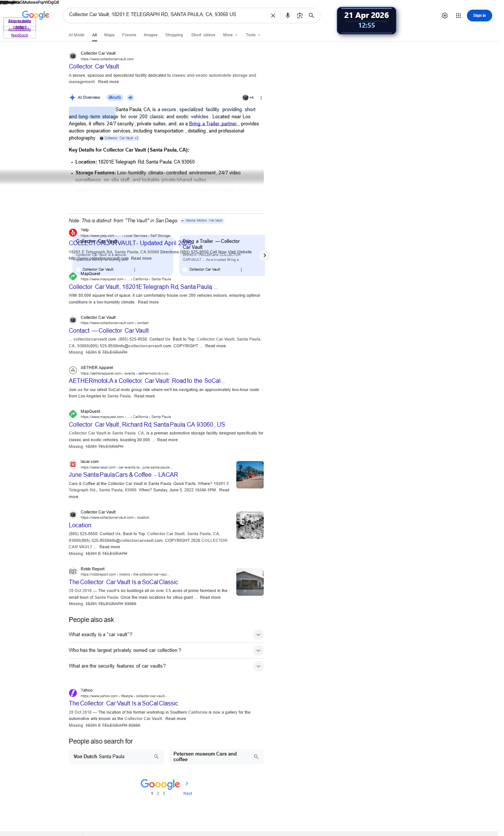The height and width of the screenshot is (836, 504).
Task: Open search by image camera icon
Action: (x=299, y=16)
